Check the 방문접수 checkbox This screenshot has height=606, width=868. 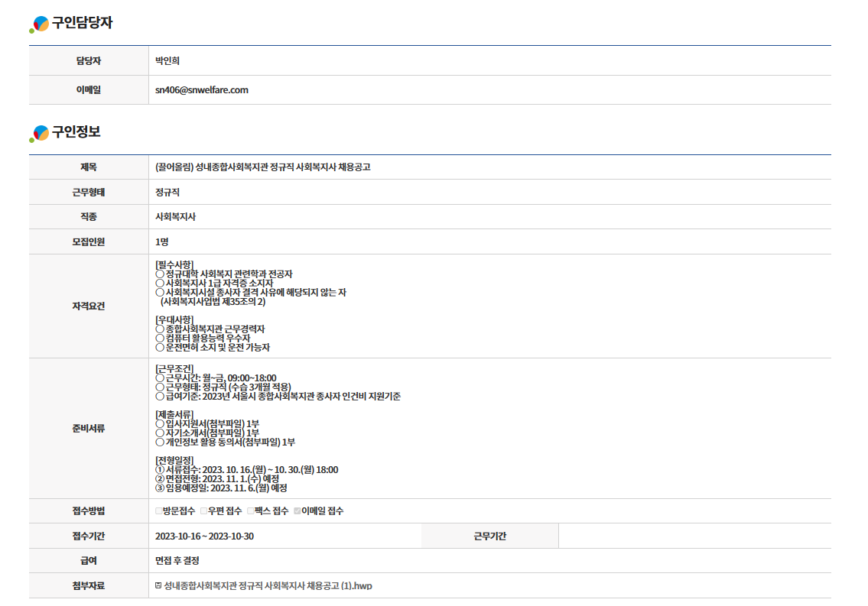pos(158,511)
